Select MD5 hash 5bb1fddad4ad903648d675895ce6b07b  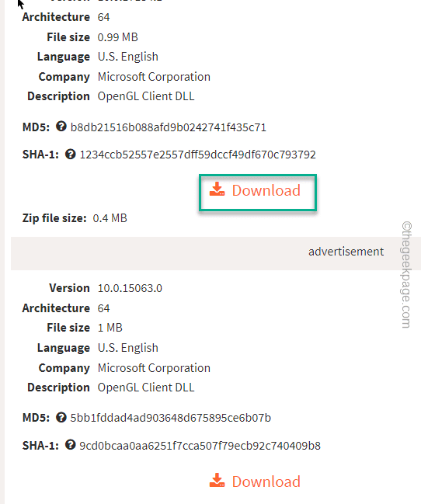click(170, 418)
